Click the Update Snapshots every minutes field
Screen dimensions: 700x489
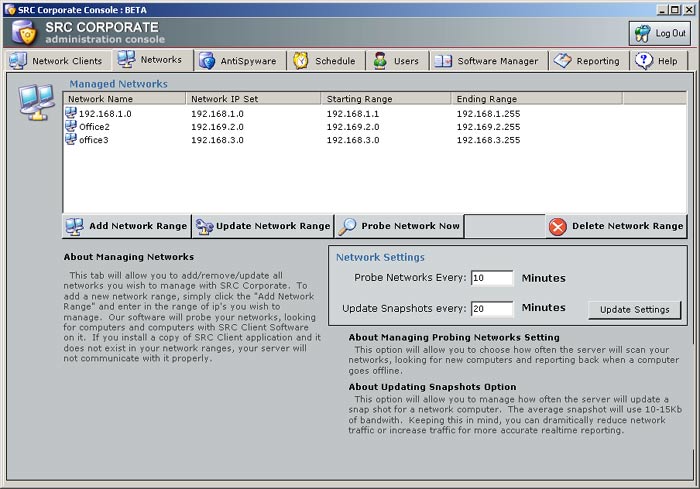(492, 309)
